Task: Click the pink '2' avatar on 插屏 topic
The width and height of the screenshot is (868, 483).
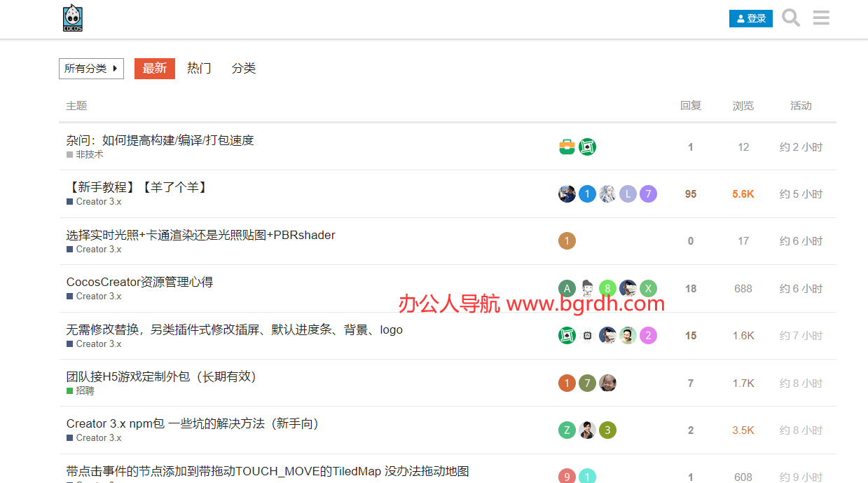Action: [x=648, y=336]
